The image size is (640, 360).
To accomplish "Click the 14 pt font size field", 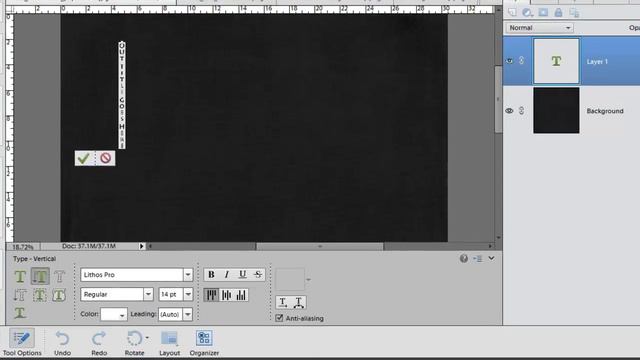I will (171, 294).
